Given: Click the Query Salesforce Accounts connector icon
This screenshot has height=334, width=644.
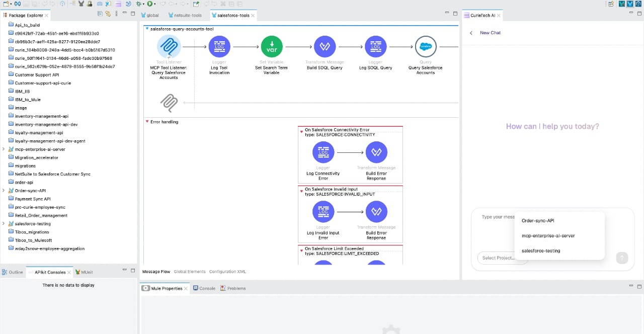Looking at the screenshot, I should [x=426, y=46].
